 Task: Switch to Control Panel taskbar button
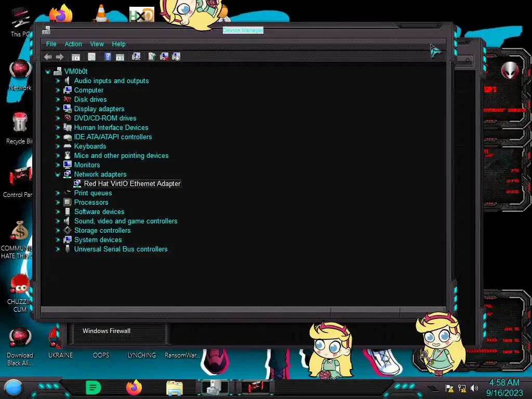[256, 388]
